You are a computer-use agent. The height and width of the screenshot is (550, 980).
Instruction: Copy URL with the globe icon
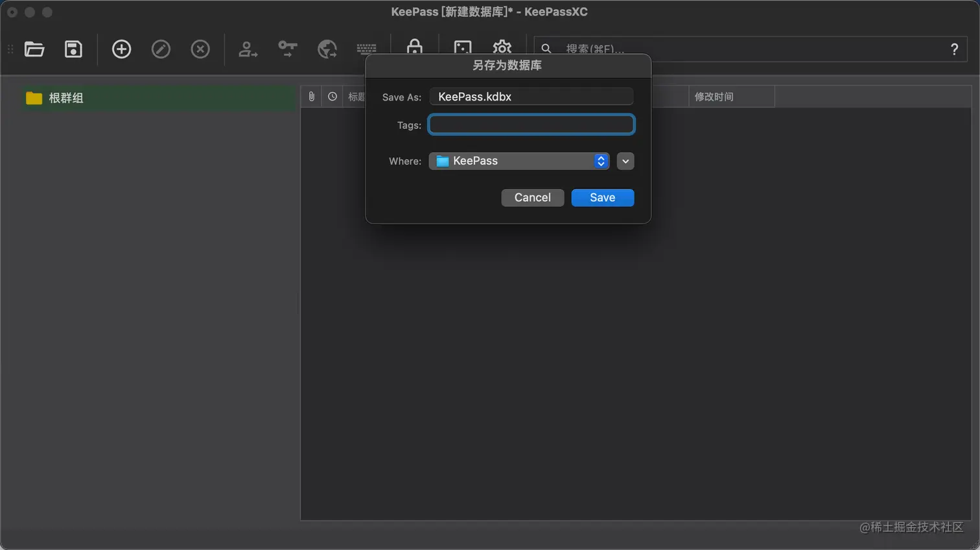point(327,49)
